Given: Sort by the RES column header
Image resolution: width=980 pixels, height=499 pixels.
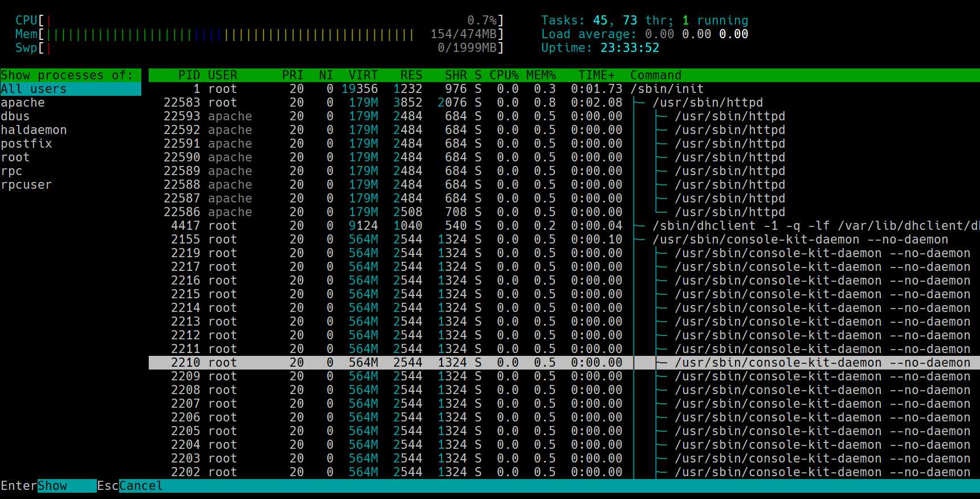Looking at the screenshot, I should coord(411,75).
